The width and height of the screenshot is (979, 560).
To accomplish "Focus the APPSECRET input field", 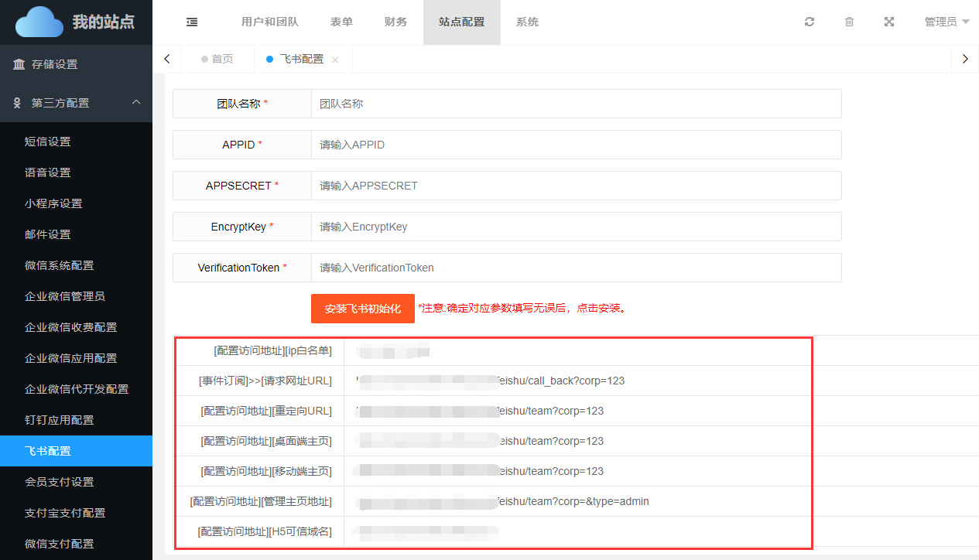I will click(576, 186).
